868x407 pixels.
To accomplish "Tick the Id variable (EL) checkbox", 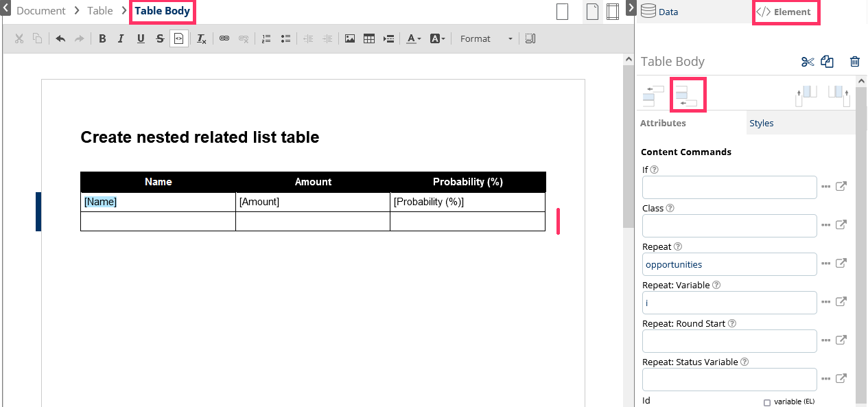I will coord(767,402).
